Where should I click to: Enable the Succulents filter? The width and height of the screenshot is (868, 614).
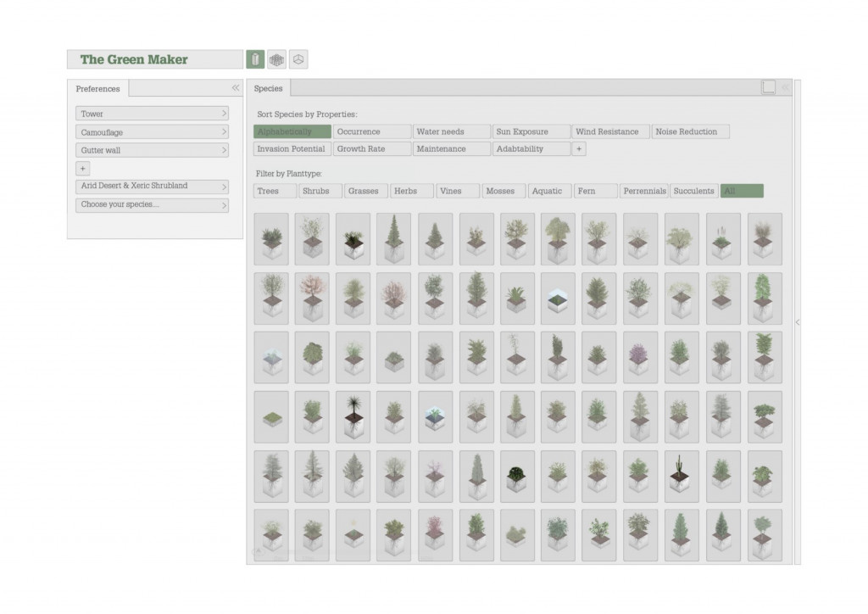tap(693, 191)
